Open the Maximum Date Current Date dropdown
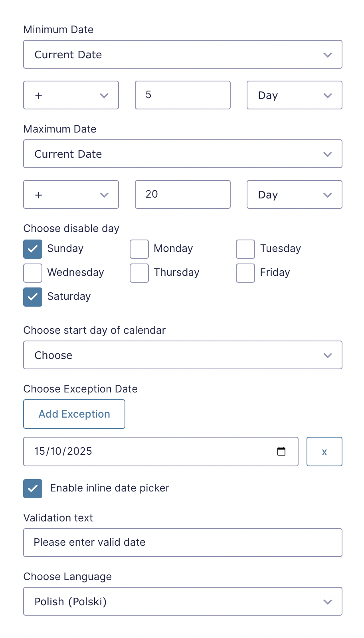This screenshot has width=364, height=638. point(183,154)
